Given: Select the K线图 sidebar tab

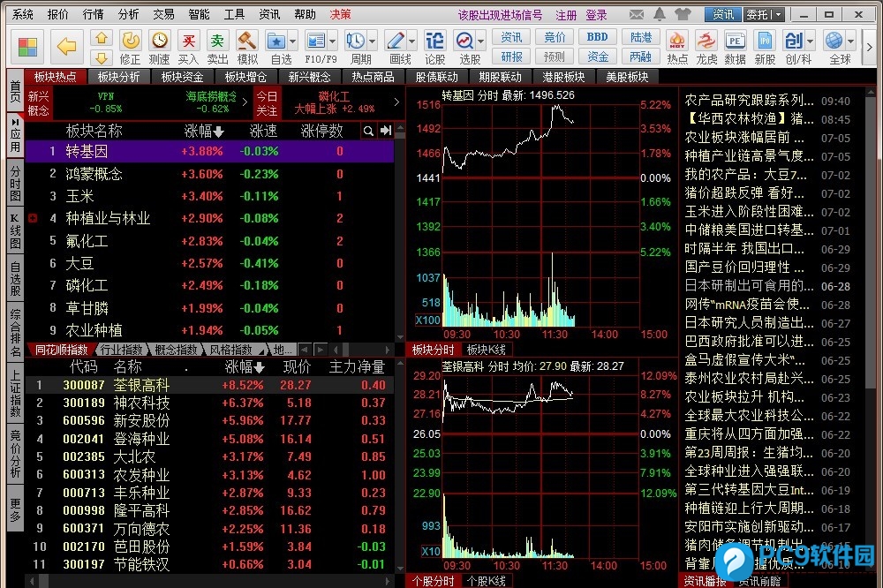Looking at the screenshot, I should pos(15,231).
